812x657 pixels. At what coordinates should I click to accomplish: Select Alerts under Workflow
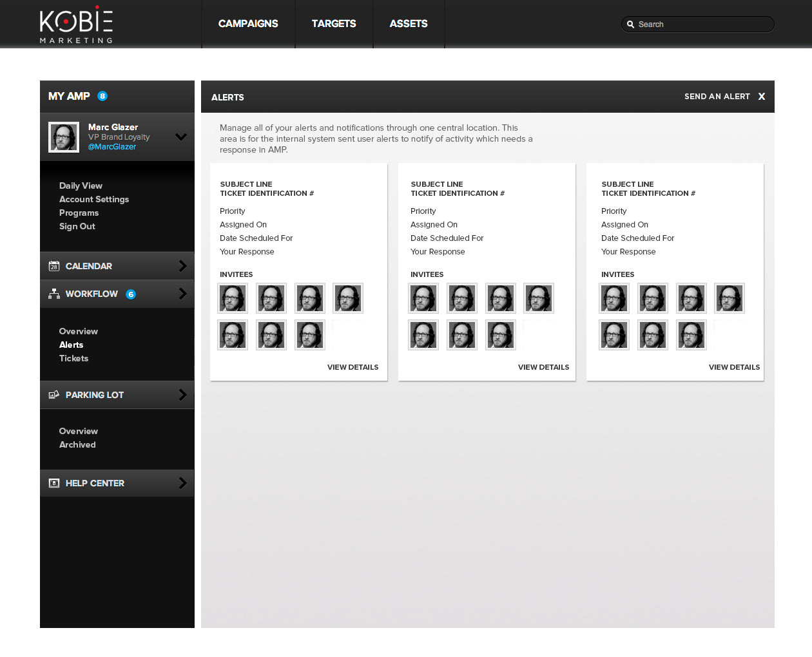71,345
